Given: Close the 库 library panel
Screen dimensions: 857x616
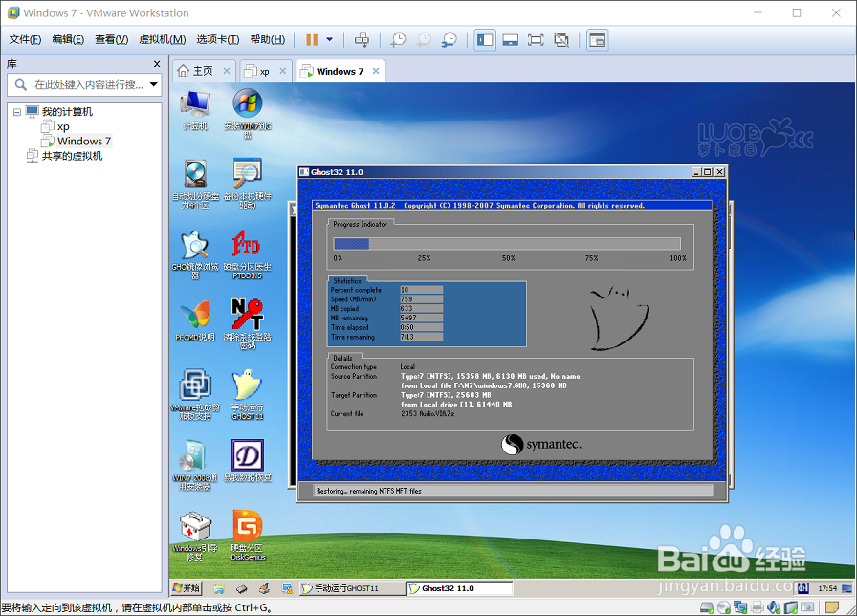Looking at the screenshot, I should [157, 64].
